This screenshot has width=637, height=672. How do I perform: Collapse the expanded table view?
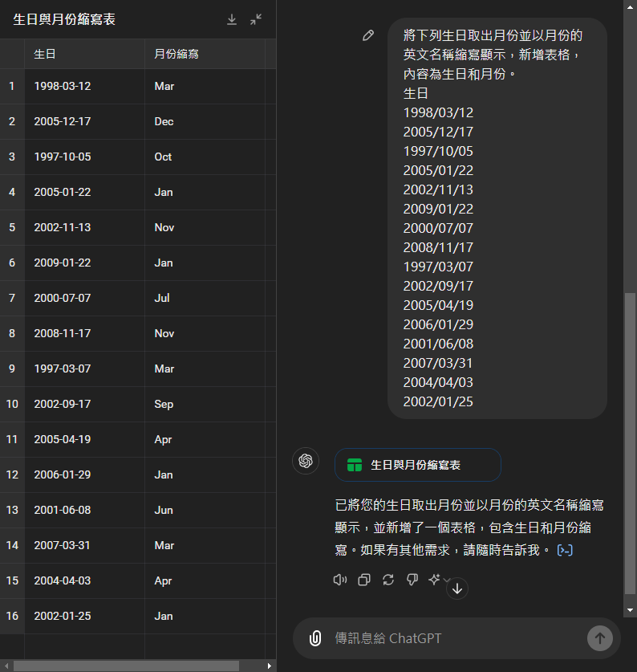pyautogui.click(x=256, y=20)
